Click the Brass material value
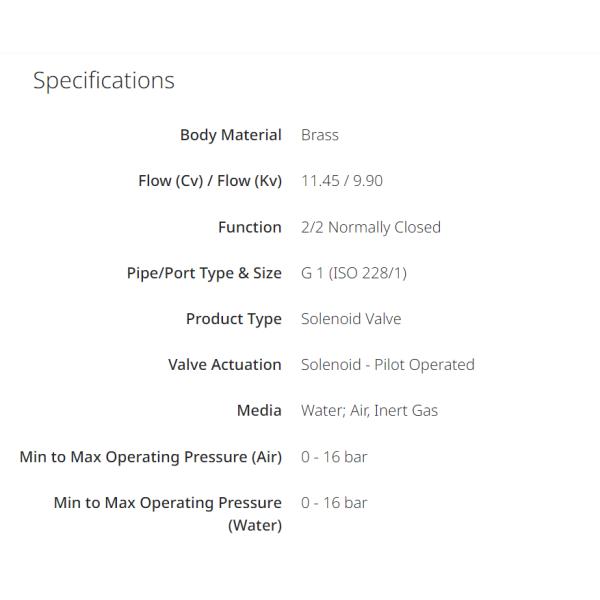This screenshot has height=600, width=600. pos(320,135)
